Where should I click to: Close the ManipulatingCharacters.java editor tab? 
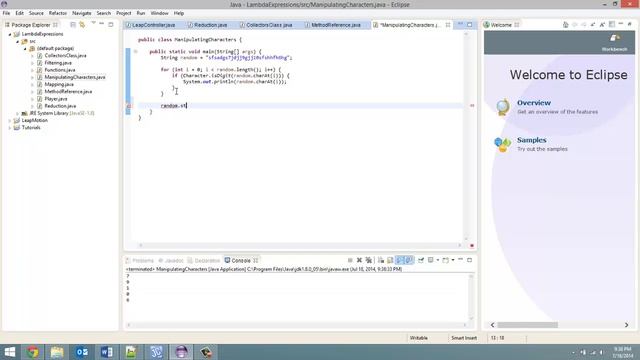[x=448, y=25]
